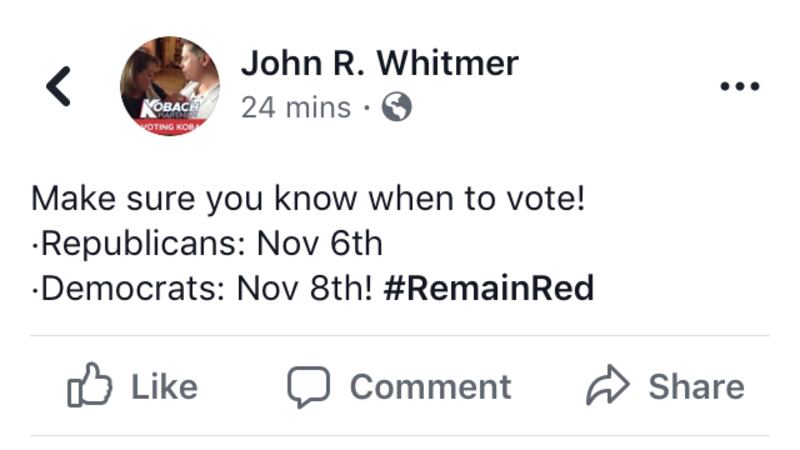Click the divider line above the Like button

click(400, 336)
